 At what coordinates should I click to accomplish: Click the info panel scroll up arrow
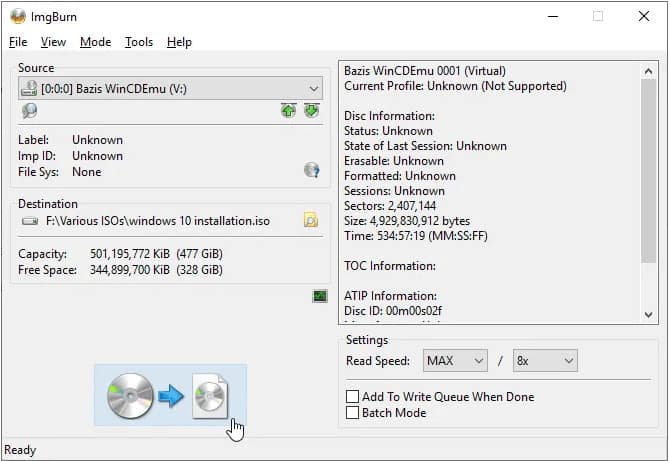click(648, 71)
